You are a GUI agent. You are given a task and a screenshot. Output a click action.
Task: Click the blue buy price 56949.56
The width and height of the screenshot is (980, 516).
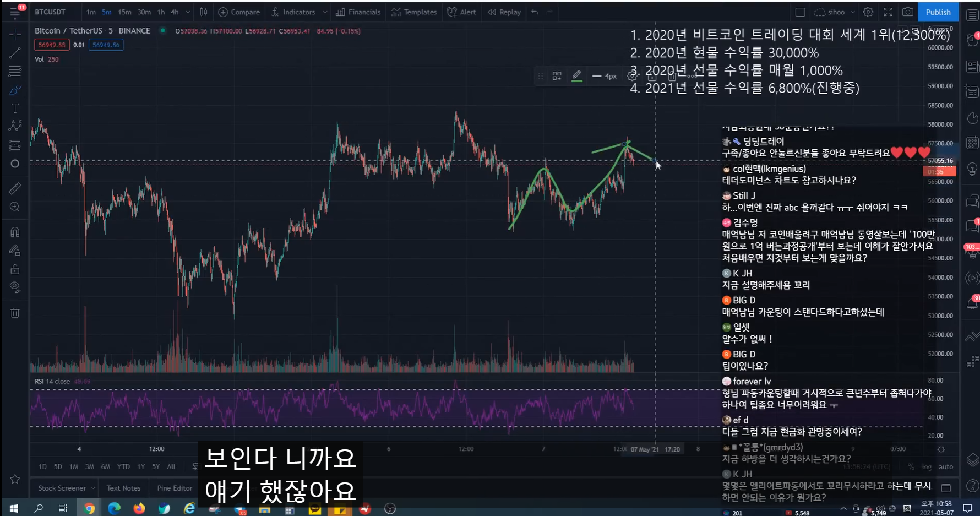tap(106, 45)
